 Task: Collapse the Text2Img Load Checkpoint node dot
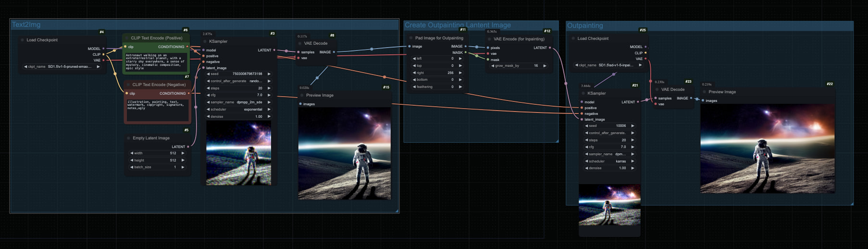[23, 40]
